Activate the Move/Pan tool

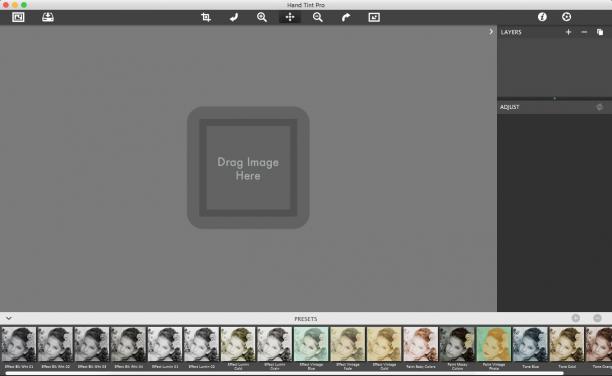coord(290,17)
